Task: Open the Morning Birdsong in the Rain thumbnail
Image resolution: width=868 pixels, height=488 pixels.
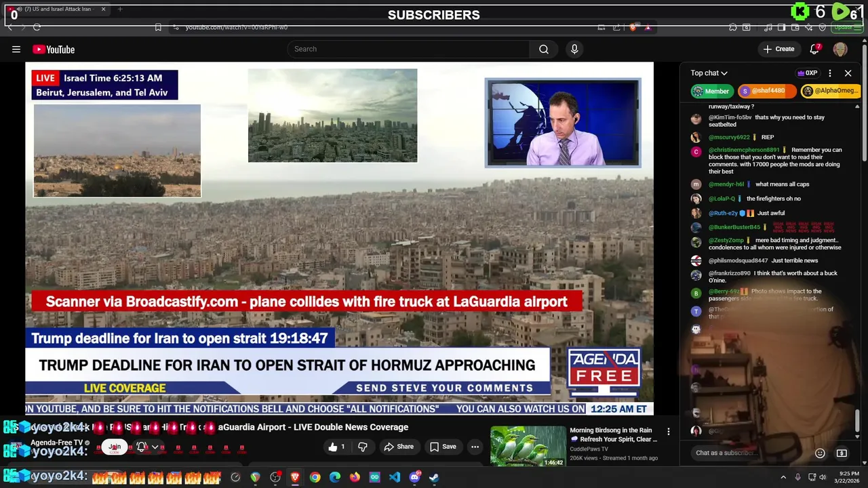Action: 528,446
